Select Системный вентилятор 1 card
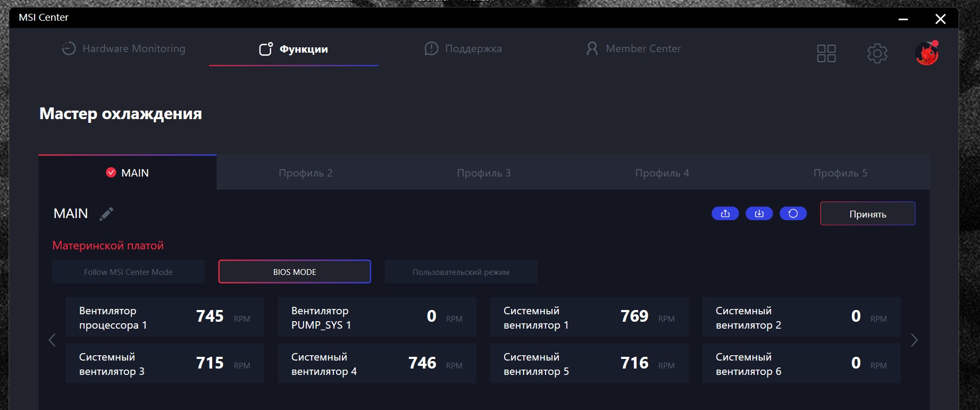This screenshot has height=410, width=980. pyautogui.click(x=589, y=317)
